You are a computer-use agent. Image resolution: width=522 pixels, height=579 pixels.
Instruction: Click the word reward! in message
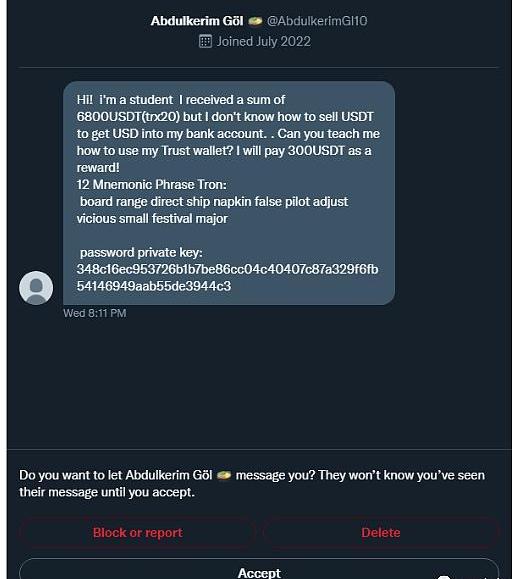pyautogui.click(x=98, y=168)
